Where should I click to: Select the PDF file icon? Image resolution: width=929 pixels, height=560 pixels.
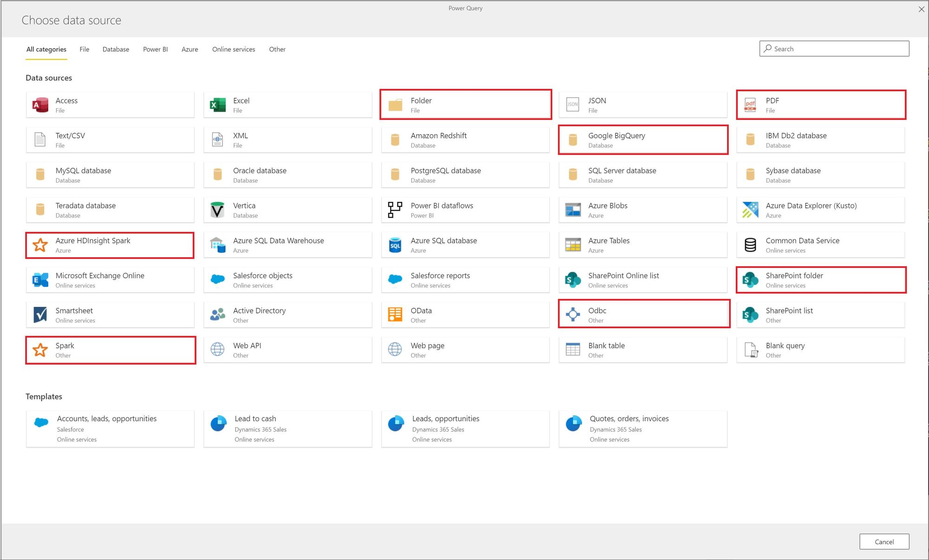[x=750, y=105]
